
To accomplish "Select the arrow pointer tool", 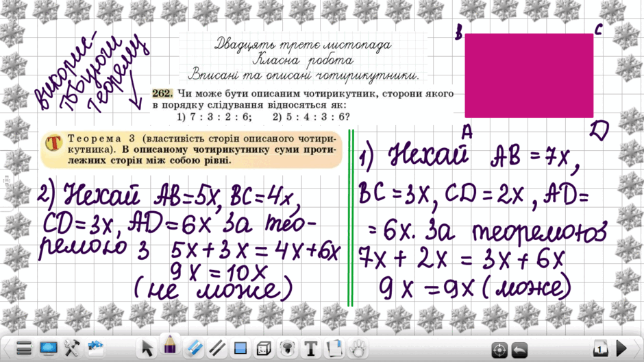I will [147, 348].
